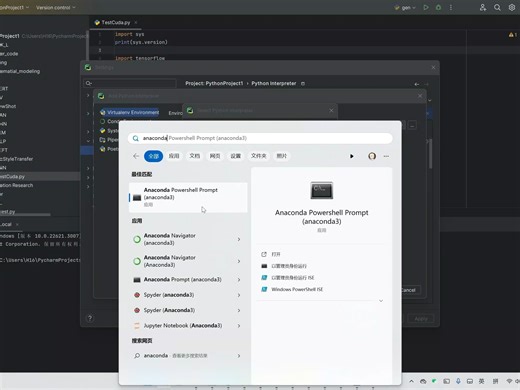
Task: Click the Anaconda Prompt (anaconda3) result
Action: click(182, 280)
